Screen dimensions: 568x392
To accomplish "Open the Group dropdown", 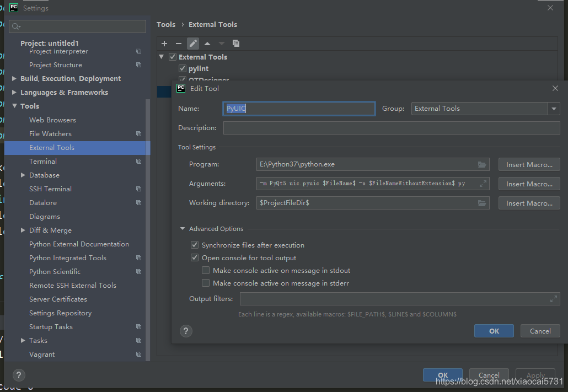I will pos(554,109).
